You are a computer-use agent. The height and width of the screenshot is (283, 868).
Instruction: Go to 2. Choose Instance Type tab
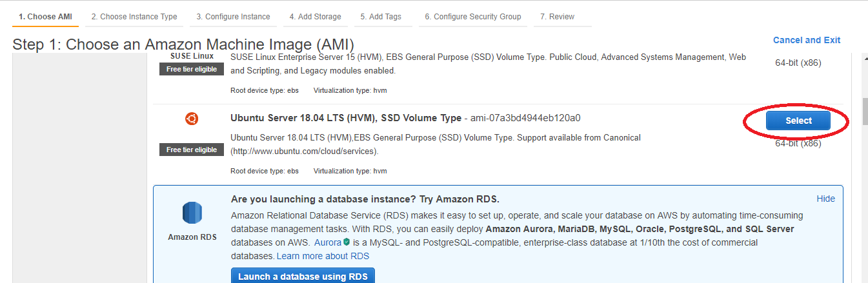134,17
